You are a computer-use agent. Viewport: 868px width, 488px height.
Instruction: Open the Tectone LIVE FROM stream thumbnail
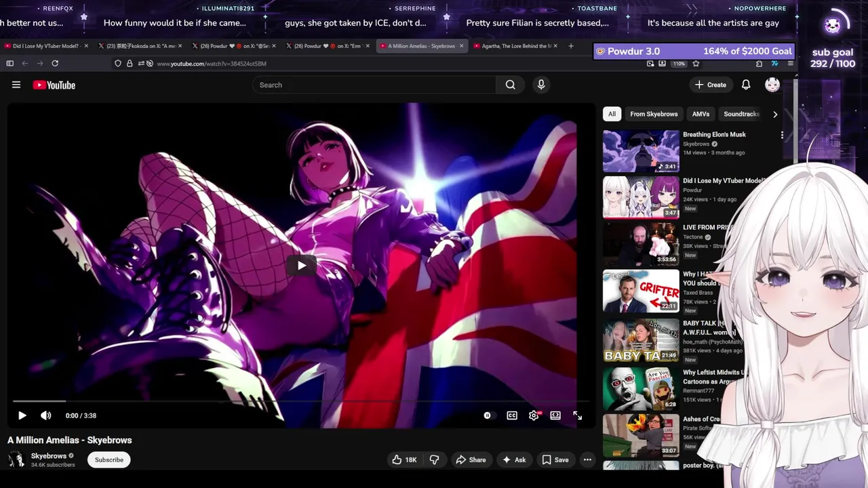pos(641,244)
